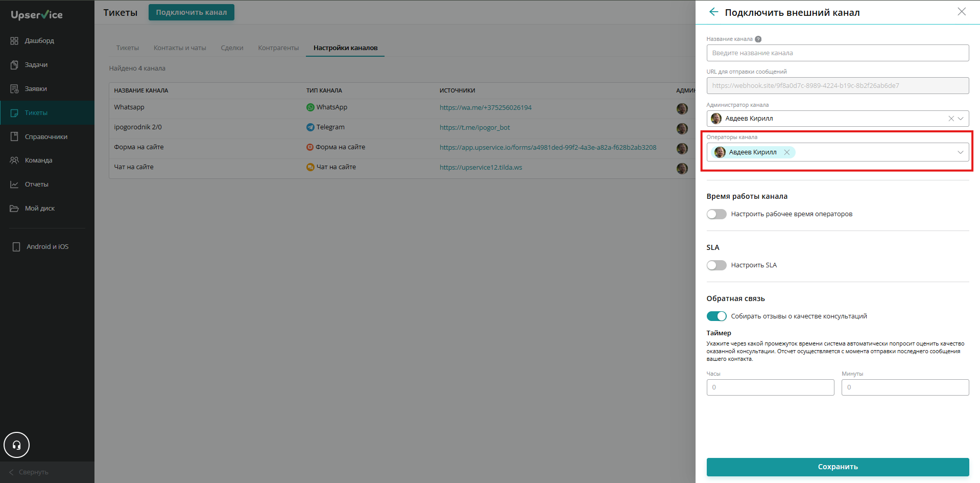Close the Подключить внешний канал panel
Image resolution: width=980 pixels, height=483 pixels.
click(962, 12)
